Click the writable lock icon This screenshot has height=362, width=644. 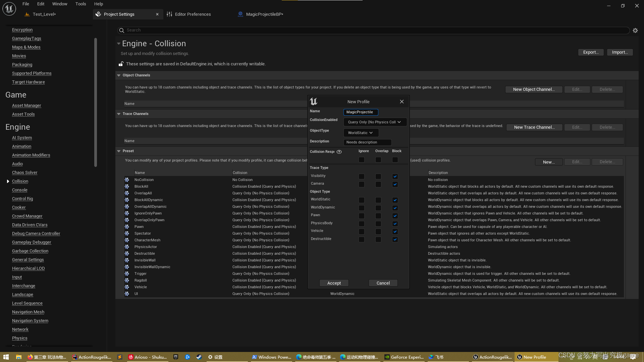(x=121, y=64)
